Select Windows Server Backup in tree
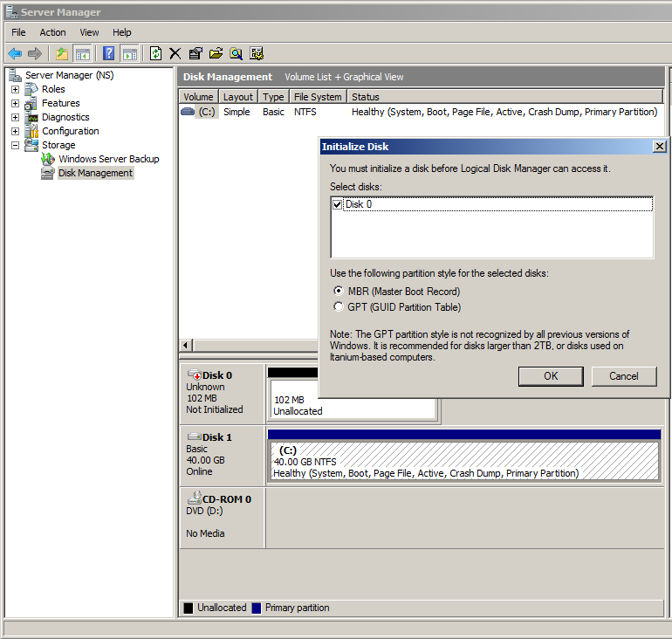This screenshot has width=672, height=639. [x=108, y=159]
